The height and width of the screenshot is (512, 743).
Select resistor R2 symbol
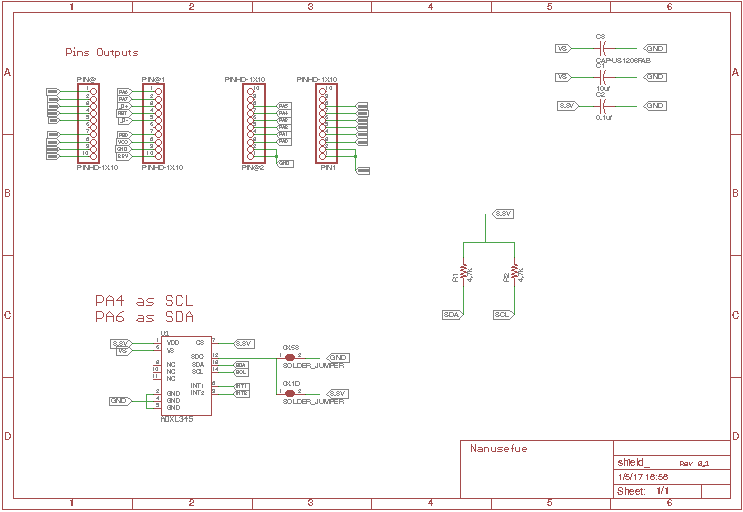click(x=515, y=273)
